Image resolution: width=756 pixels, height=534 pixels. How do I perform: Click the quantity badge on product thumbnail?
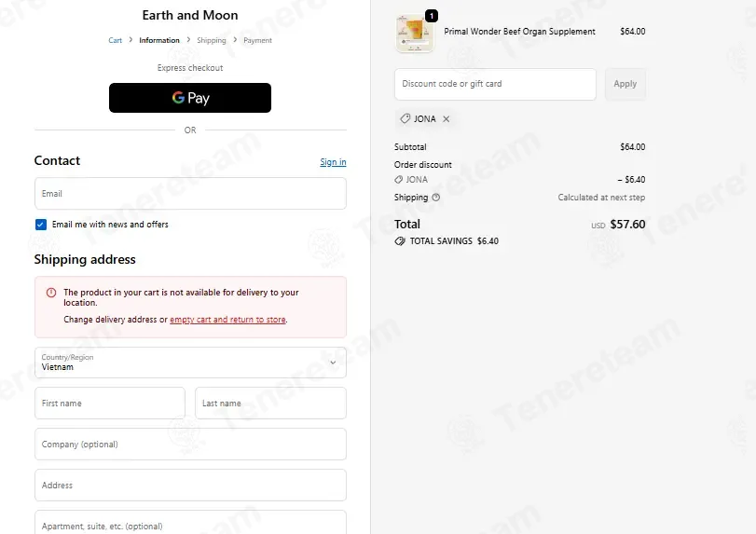[432, 16]
